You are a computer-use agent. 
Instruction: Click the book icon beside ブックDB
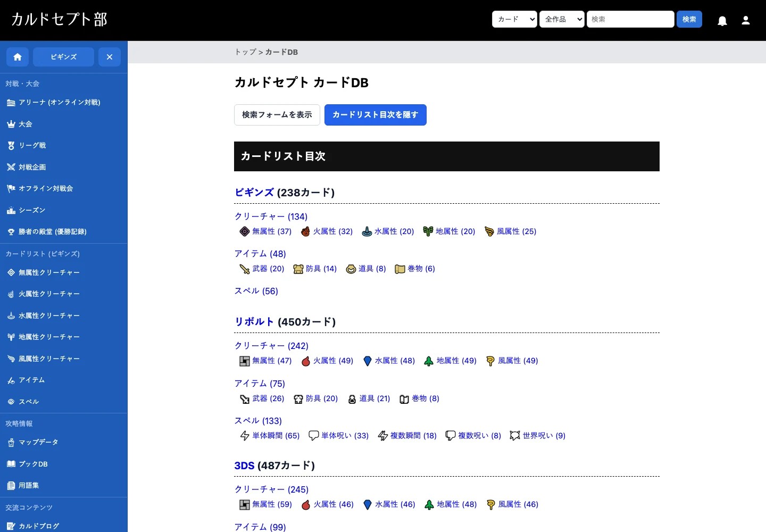(x=11, y=464)
